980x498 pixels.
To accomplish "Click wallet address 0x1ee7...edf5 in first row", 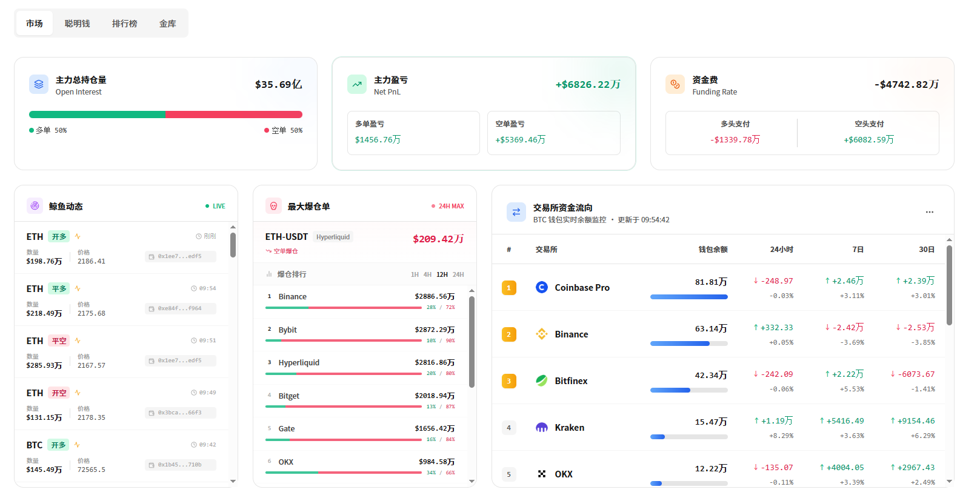I will pos(180,256).
